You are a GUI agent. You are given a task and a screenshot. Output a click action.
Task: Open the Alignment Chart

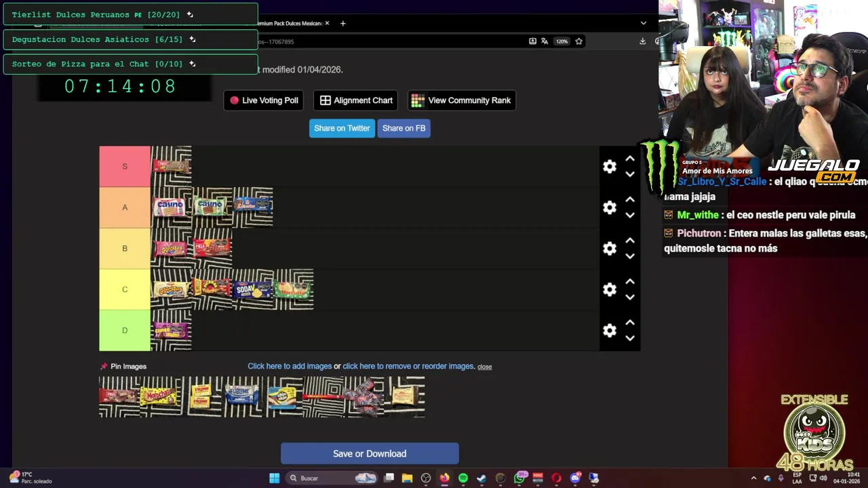point(356,100)
